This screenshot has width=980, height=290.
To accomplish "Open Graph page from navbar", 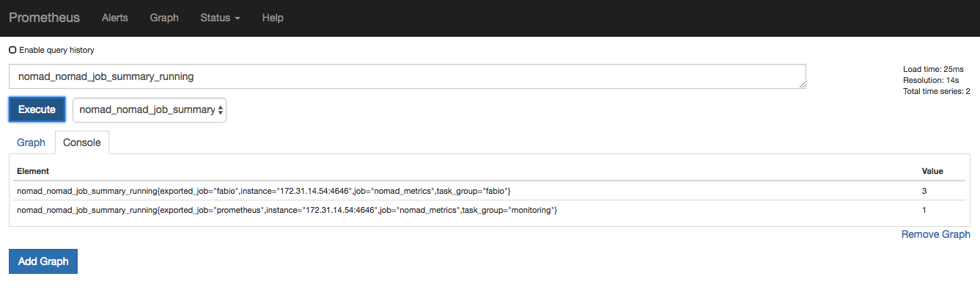I will [164, 18].
